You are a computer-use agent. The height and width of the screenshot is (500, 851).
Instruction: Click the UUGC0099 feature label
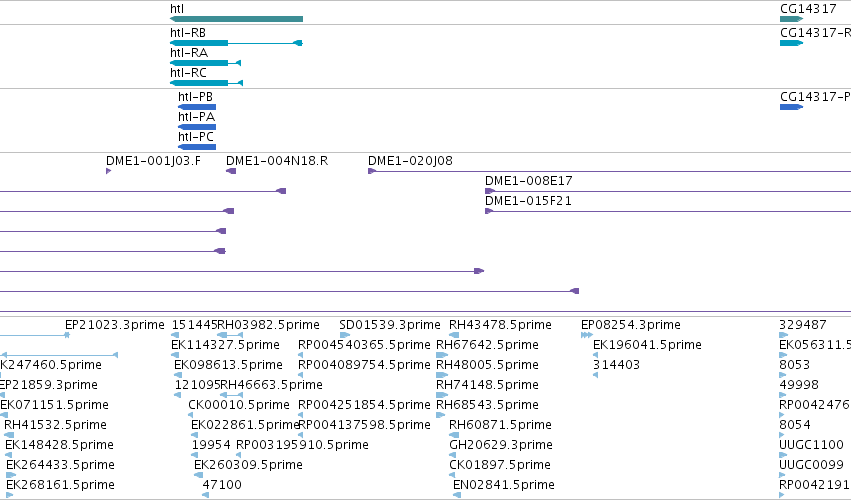point(811,465)
